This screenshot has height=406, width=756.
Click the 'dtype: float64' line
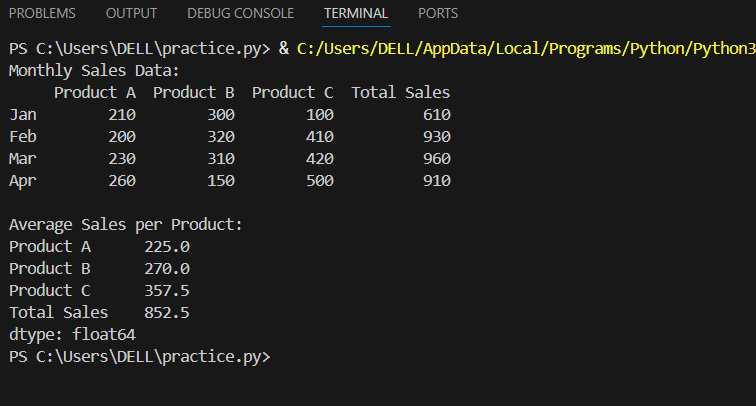click(72, 335)
